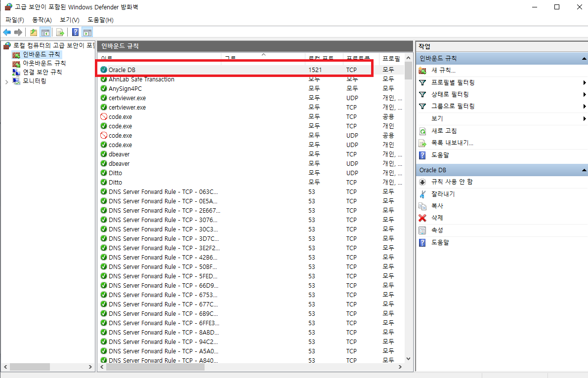
Task: Open 연결 보안 규칙 in the tree
Action: (x=37, y=72)
